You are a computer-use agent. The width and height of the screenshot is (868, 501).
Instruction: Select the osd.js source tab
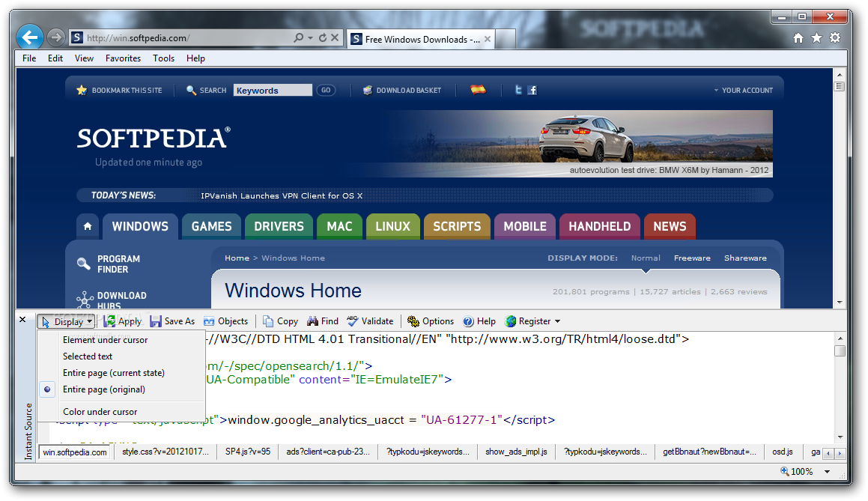pyautogui.click(x=782, y=452)
